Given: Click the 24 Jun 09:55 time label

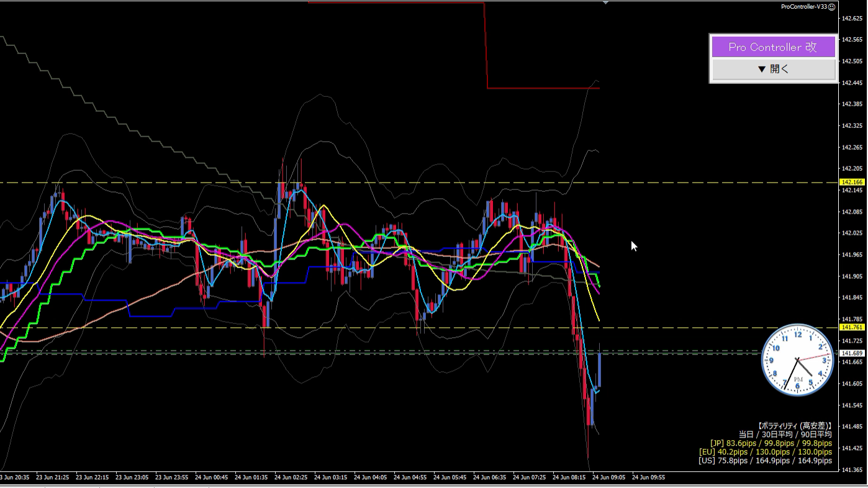Looking at the screenshot, I should point(649,477).
